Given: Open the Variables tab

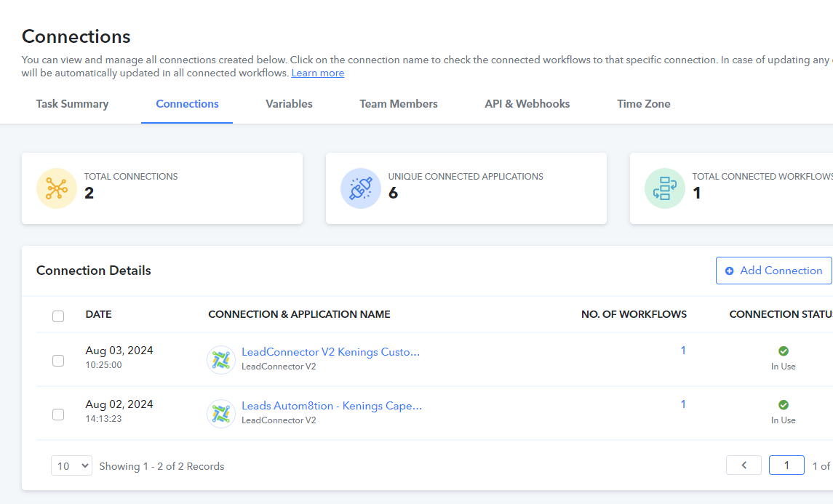Looking at the screenshot, I should point(289,104).
